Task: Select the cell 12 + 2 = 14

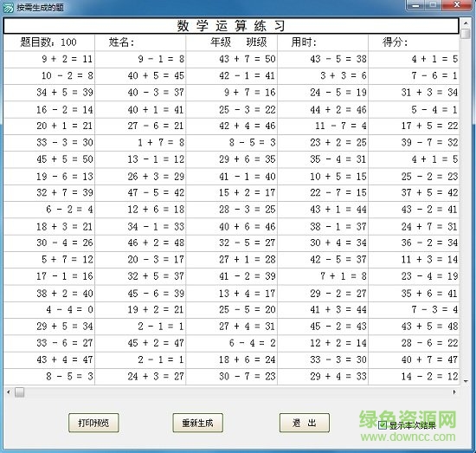Action: [323, 343]
